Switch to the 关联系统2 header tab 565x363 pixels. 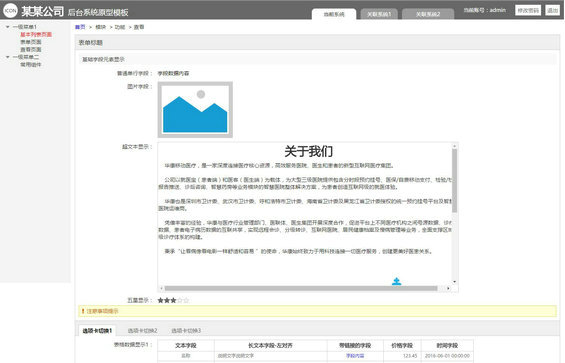pos(428,14)
